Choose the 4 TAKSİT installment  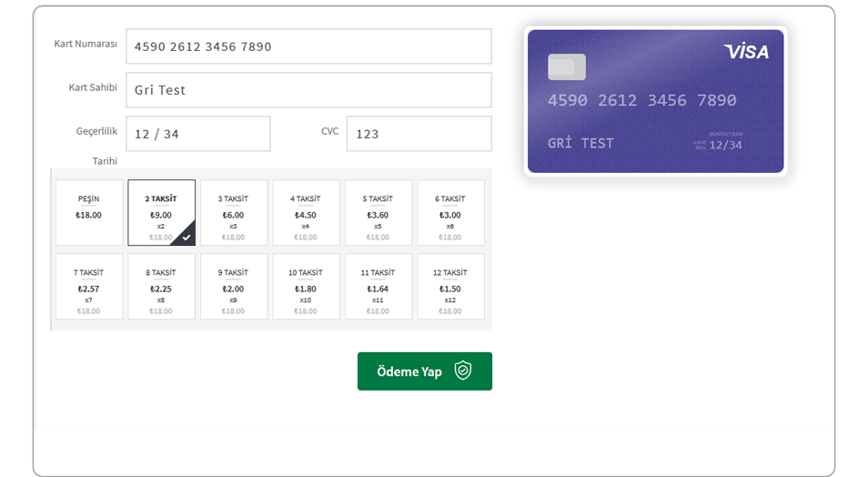pyautogui.click(x=306, y=212)
